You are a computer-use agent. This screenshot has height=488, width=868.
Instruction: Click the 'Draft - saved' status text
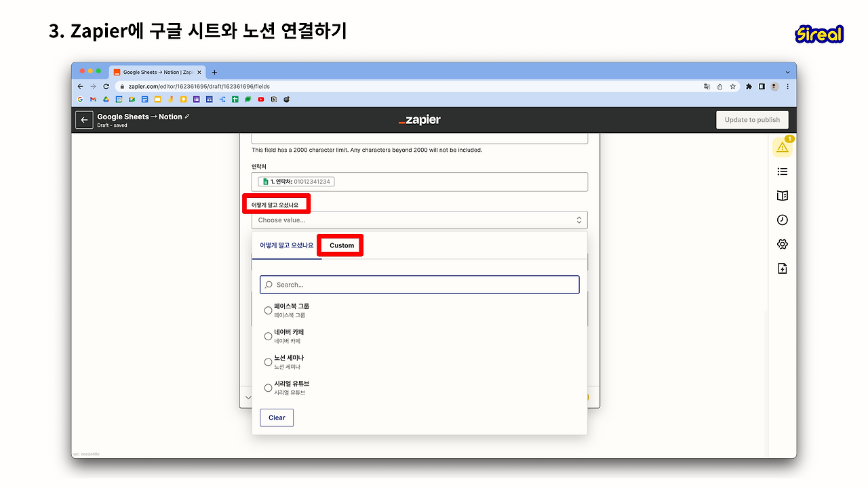pyautogui.click(x=112, y=125)
